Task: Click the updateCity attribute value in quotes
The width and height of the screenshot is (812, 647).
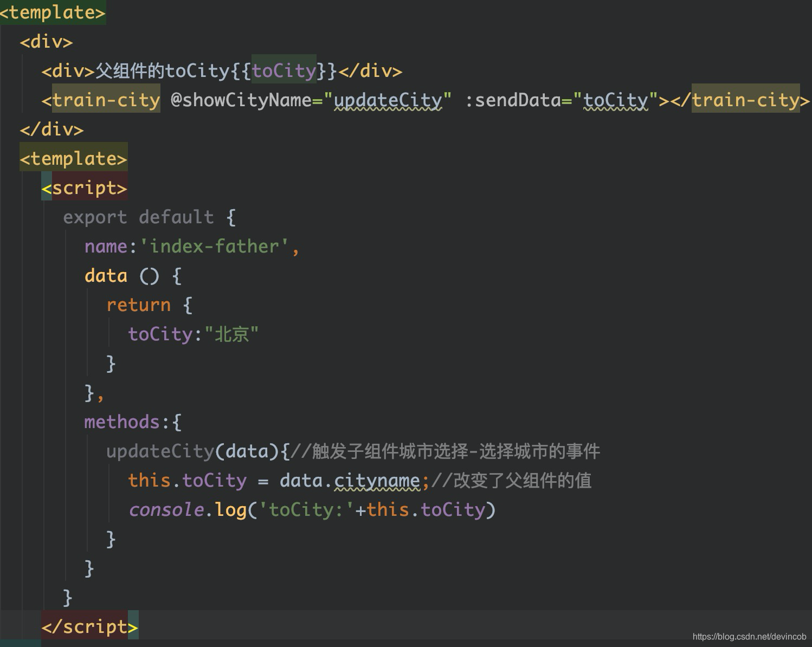Action: pyautogui.click(x=388, y=100)
